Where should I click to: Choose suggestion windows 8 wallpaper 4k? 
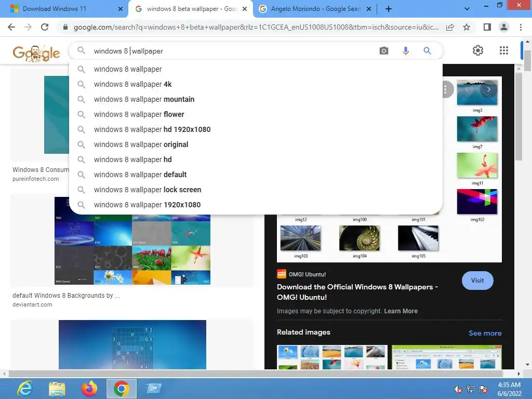(256, 84)
